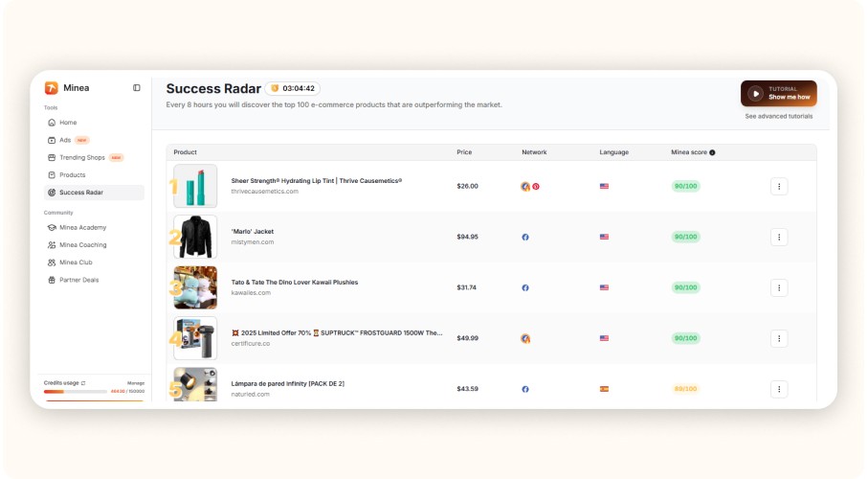The height and width of the screenshot is (479, 868).
Task: Click Sheer Strength Hydrating Lip Tint title
Action: pyautogui.click(x=316, y=181)
